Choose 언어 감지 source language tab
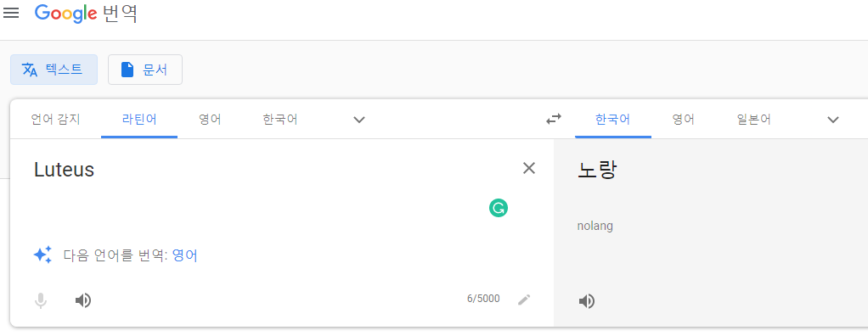This screenshot has width=868, height=336. pyautogui.click(x=55, y=119)
